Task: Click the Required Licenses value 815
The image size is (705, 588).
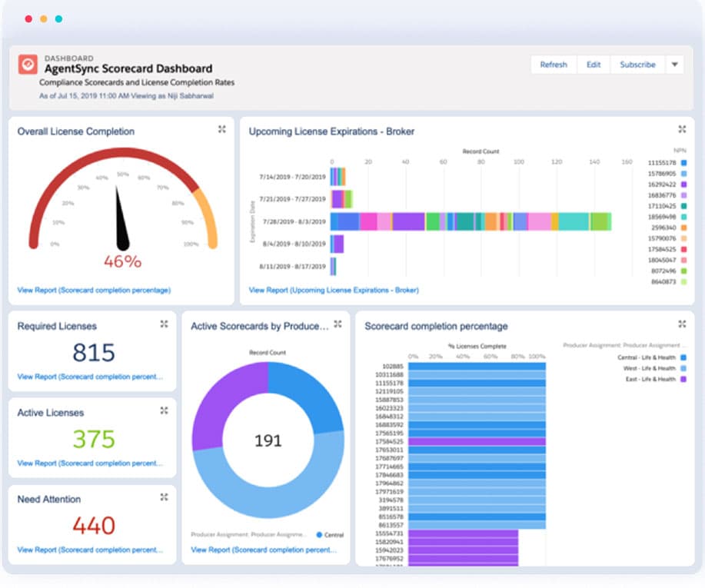Action: 94,353
